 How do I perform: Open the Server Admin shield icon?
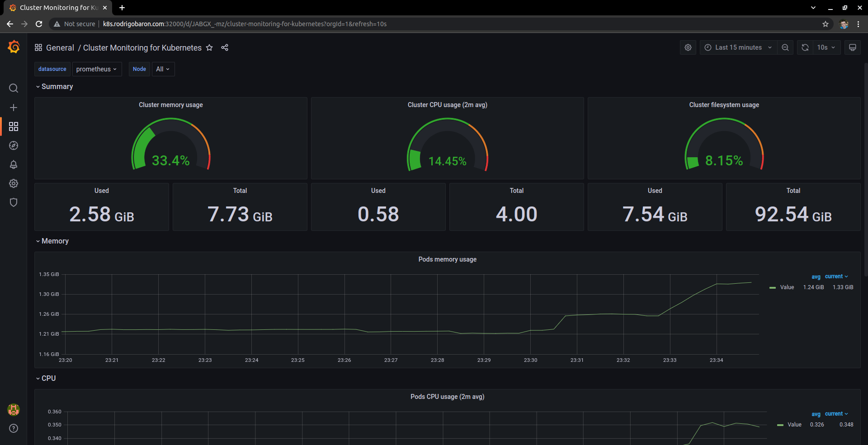[x=14, y=202]
